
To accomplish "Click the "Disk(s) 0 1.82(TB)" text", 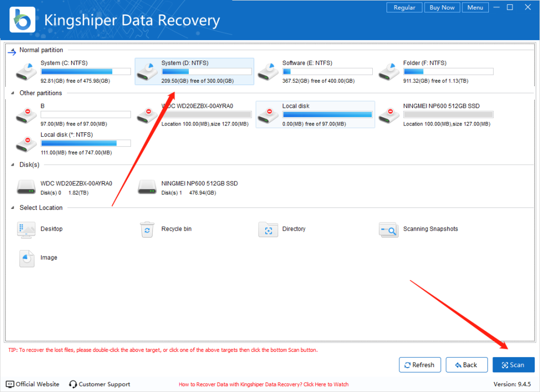I will pyautogui.click(x=64, y=193).
